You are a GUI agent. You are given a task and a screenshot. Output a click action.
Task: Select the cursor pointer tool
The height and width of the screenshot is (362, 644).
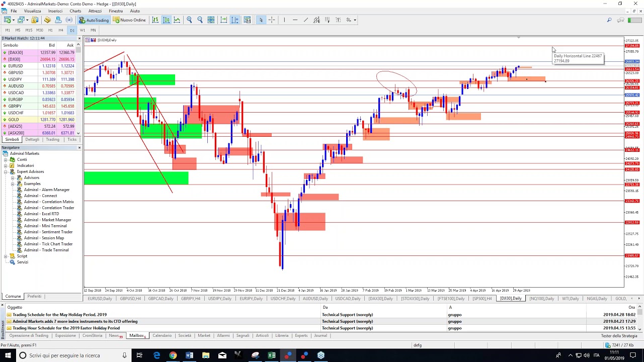[x=261, y=20]
